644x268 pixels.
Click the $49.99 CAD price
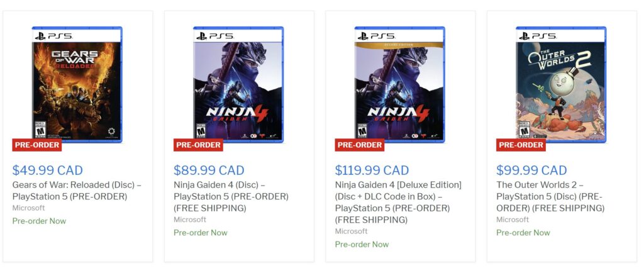(47, 170)
